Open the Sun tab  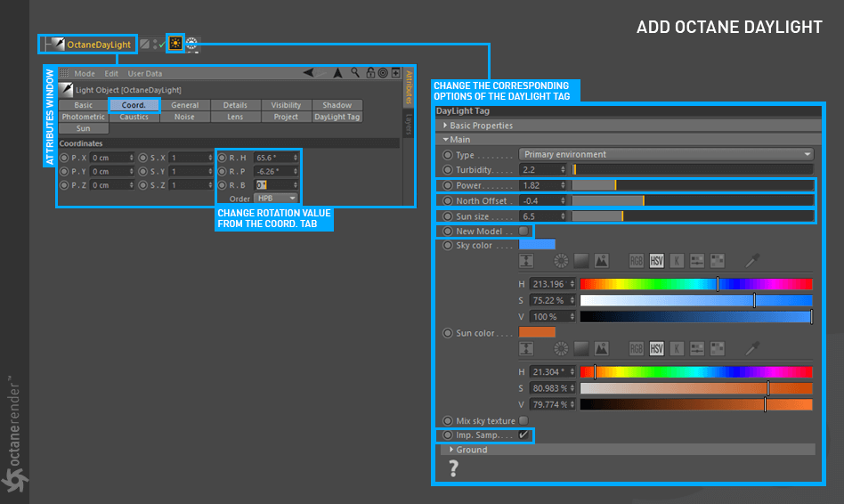[x=84, y=128]
